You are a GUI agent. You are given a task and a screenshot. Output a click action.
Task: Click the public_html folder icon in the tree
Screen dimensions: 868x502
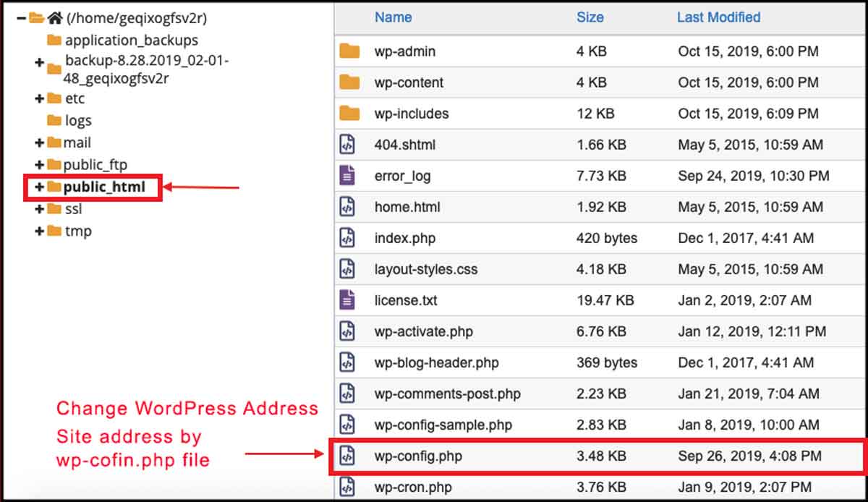[x=54, y=187]
